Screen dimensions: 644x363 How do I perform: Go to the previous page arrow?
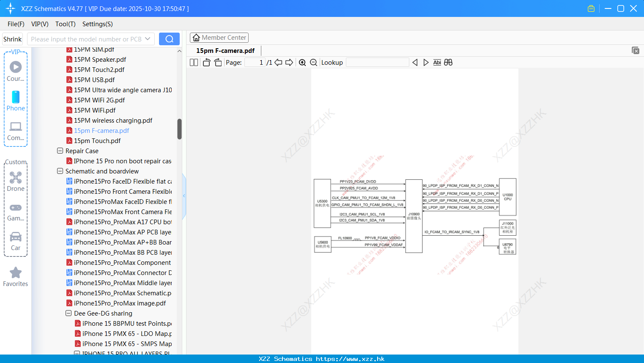click(278, 62)
